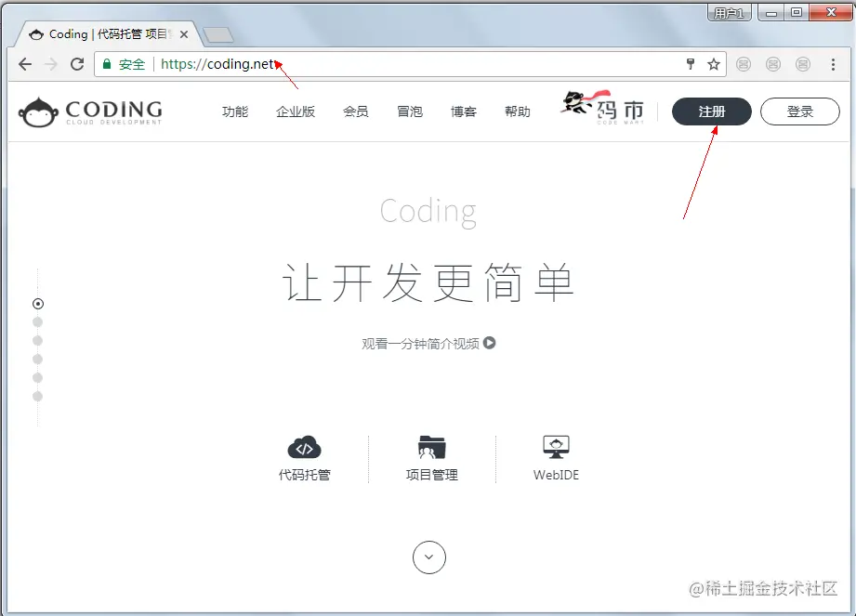Image resolution: width=856 pixels, height=616 pixels.
Task: Select the third page indicator dot
Action: [38, 340]
